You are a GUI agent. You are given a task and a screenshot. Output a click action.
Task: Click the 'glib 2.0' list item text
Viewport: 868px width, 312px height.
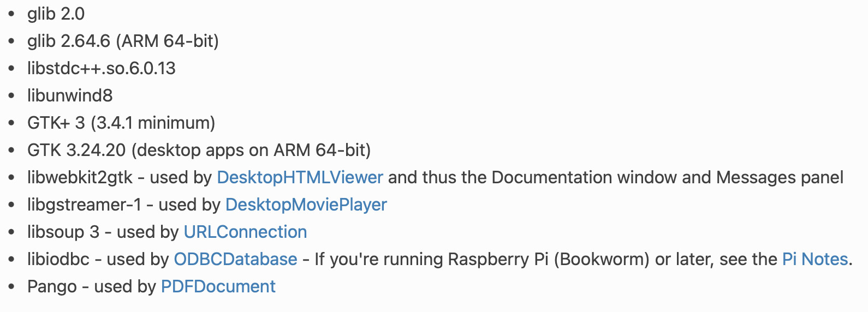tap(56, 14)
